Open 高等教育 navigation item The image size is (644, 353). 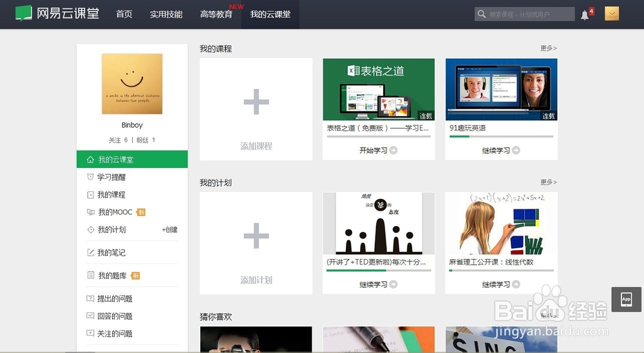pyautogui.click(x=216, y=14)
